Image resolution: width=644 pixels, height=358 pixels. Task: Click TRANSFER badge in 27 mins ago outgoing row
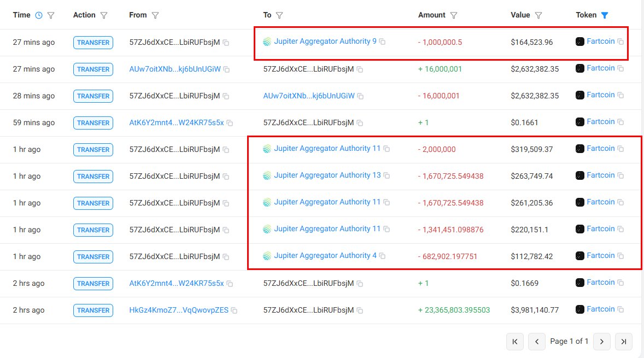tap(93, 42)
